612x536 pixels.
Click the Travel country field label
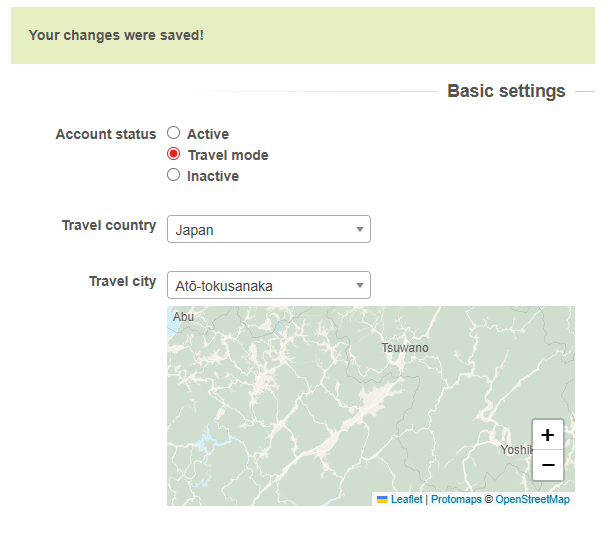point(108,225)
